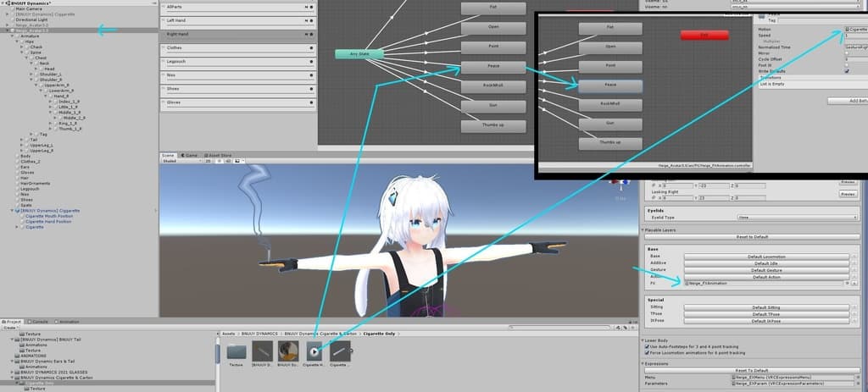This screenshot has height=392, width=868.
Task: Click Reset To Default under Expressions
Action: [x=752, y=371]
